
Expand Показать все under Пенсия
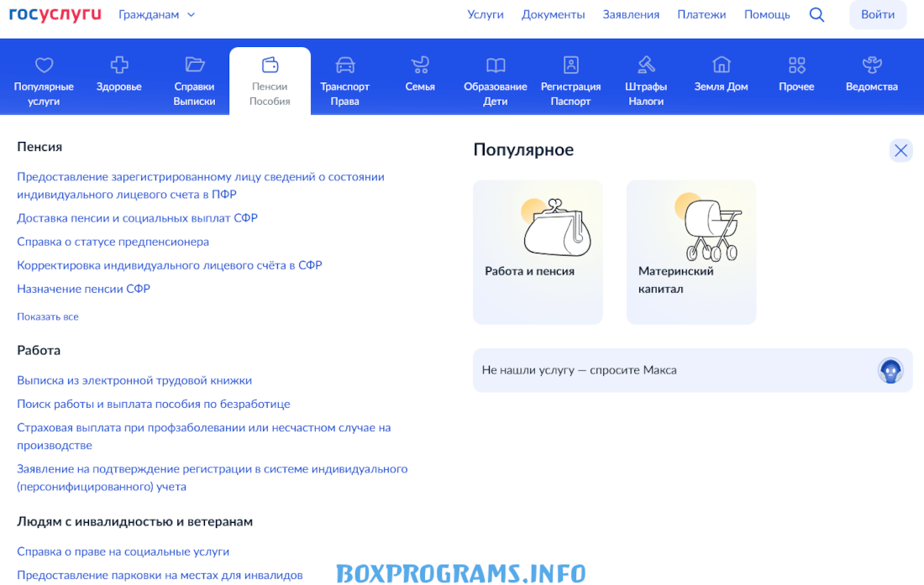point(48,316)
